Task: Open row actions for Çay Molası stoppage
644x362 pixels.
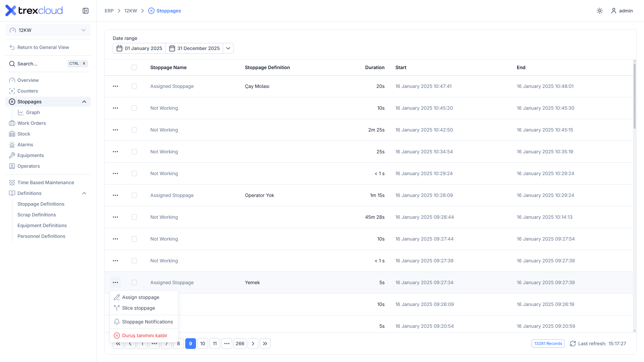Action: (x=115, y=86)
